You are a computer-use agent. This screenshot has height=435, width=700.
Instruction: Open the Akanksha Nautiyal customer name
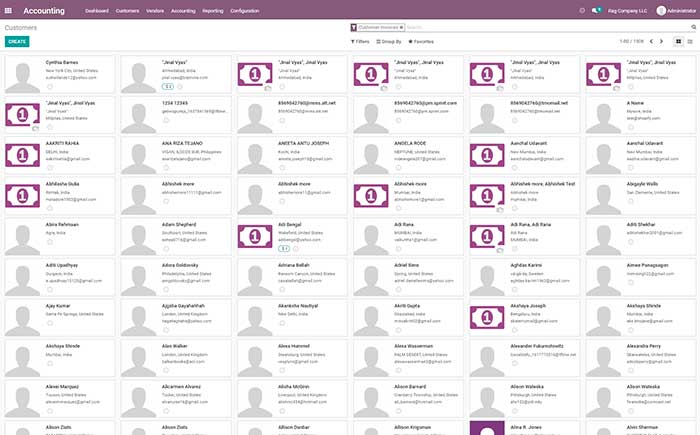pyautogui.click(x=298, y=306)
